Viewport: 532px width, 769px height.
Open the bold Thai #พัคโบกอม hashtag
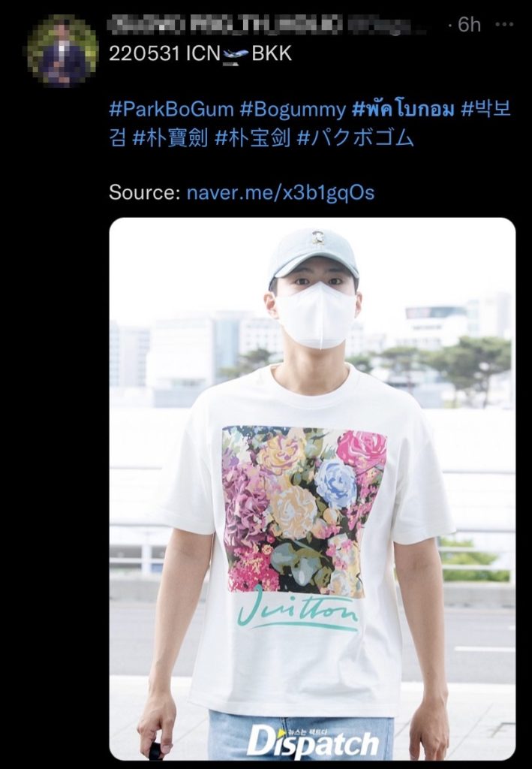click(x=403, y=110)
